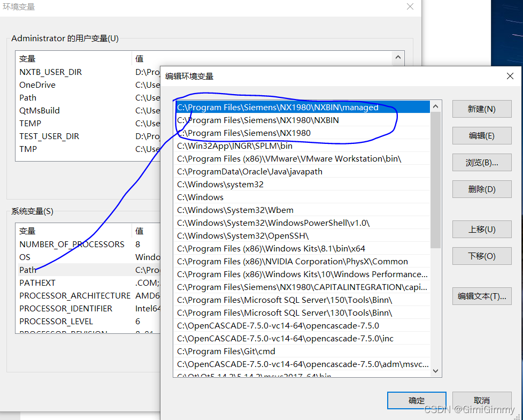Confirm with the 确定 button

click(x=417, y=400)
